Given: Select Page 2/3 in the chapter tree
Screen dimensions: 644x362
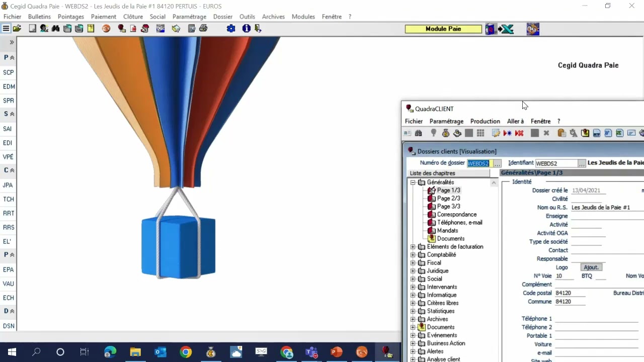Looking at the screenshot, I should point(448,199).
